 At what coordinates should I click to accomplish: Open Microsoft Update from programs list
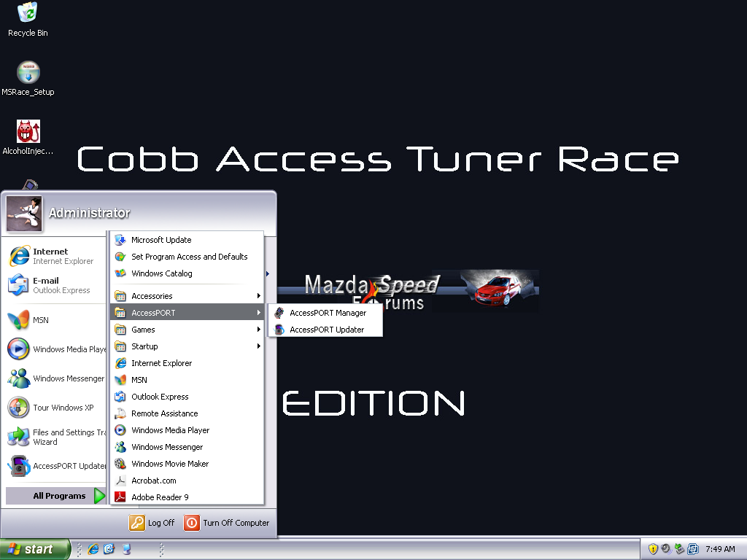click(x=187, y=240)
